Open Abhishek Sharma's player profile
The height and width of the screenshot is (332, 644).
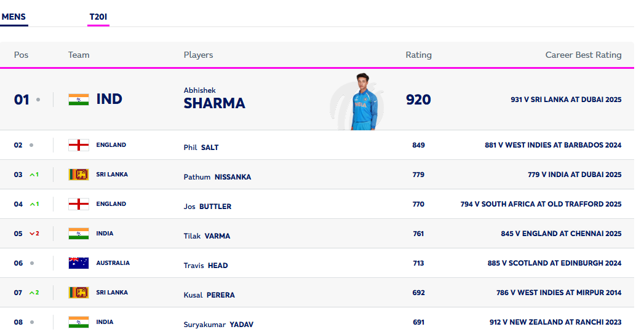click(x=214, y=99)
